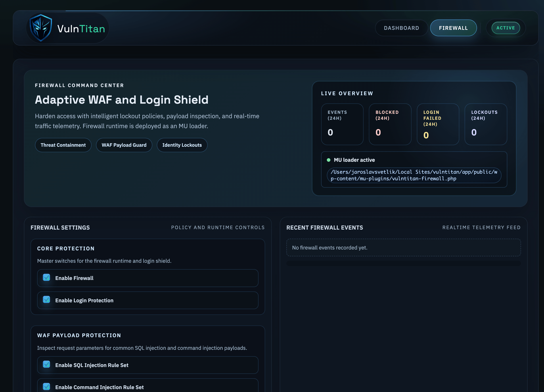
Task: Click the REALTIME TELEMETRY FEED label
Action: pyautogui.click(x=481, y=227)
